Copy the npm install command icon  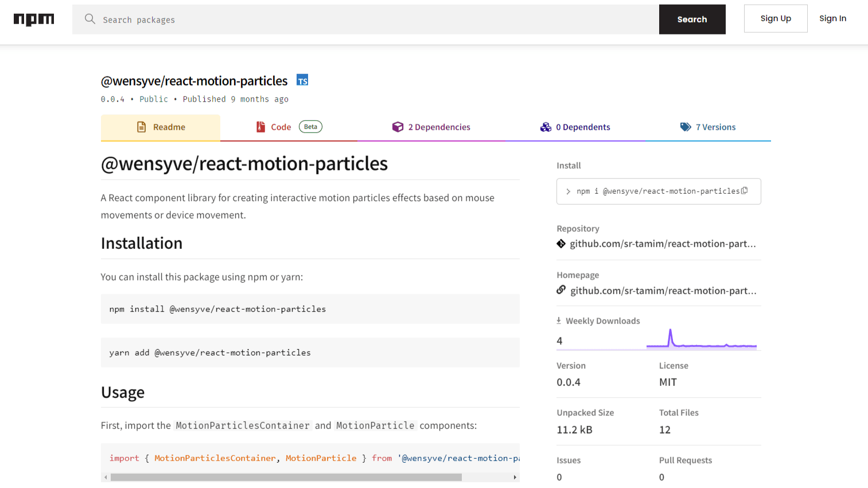744,191
